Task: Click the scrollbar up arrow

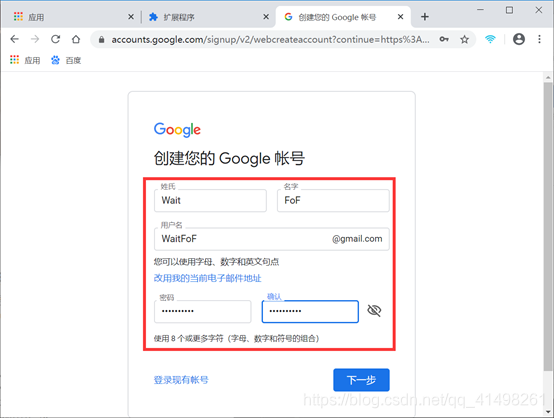Action: [548, 77]
